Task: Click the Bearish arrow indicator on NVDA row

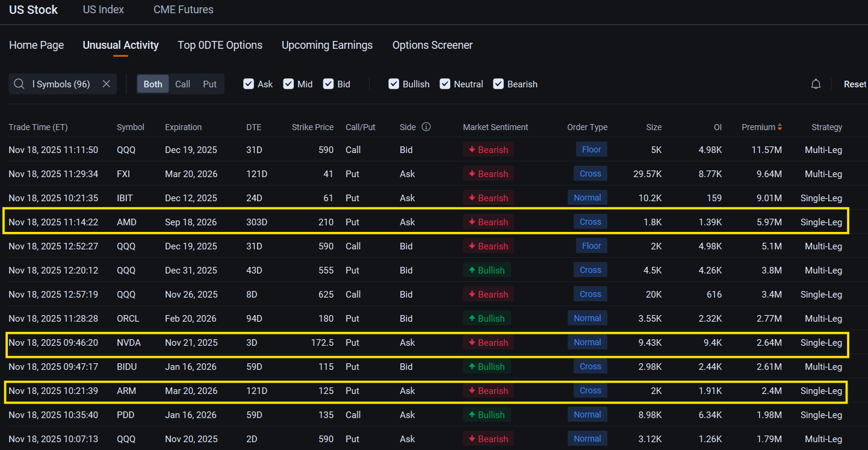Action: click(473, 342)
